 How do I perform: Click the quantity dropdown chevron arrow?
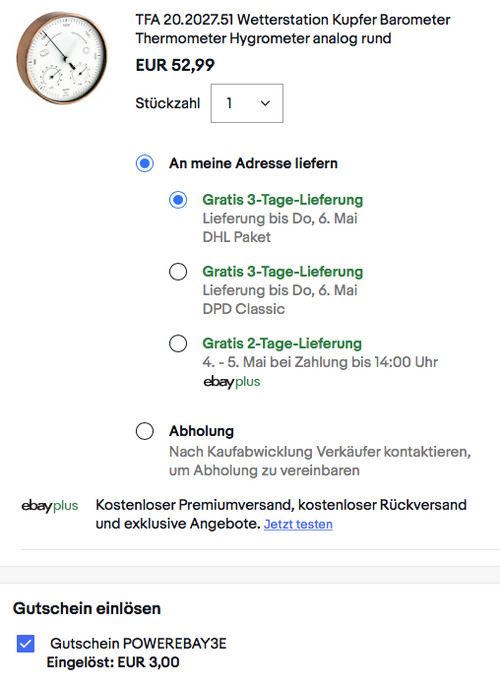click(x=265, y=104)
